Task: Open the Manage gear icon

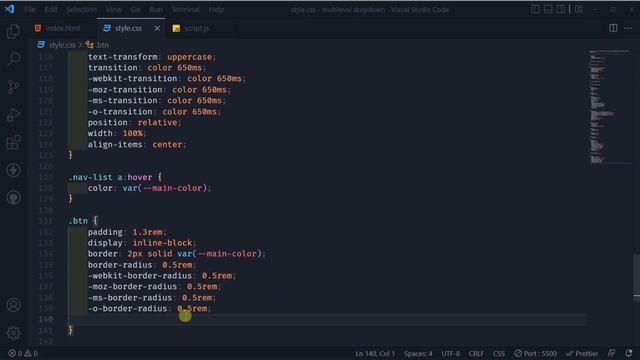Action: (x=13, y=333)
